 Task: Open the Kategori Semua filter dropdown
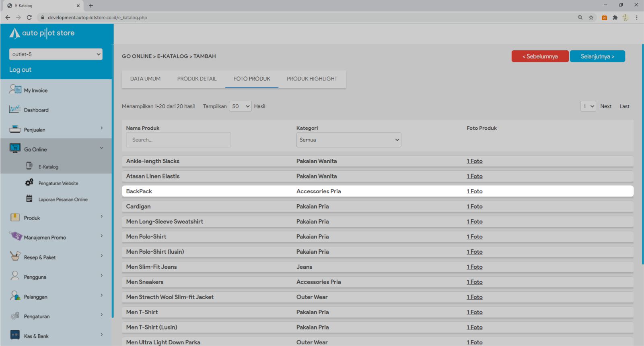(348, 140)
